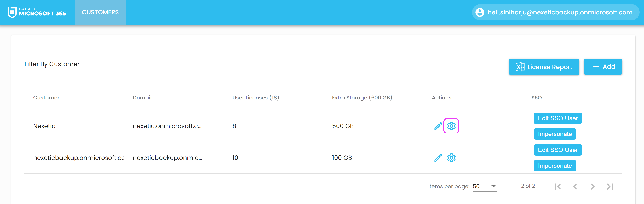Impersonate the nexeticbackup customer
This screenshot has height=204, width=644.
pos(555,166)
